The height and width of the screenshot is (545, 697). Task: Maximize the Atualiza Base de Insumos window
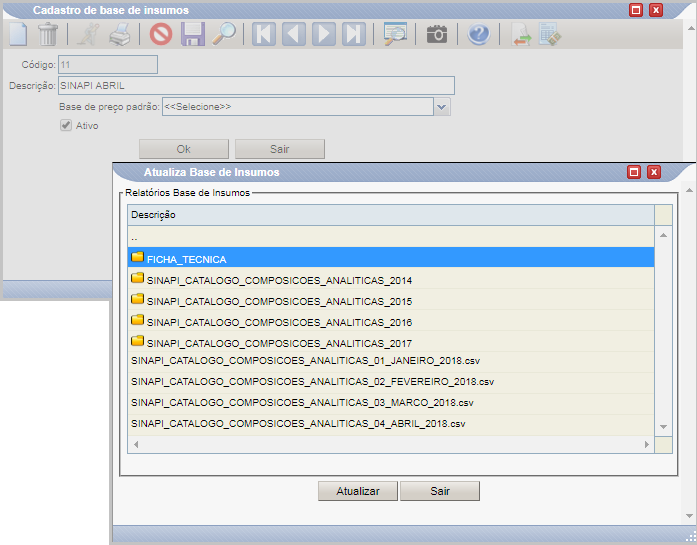[x=634, y=172]
